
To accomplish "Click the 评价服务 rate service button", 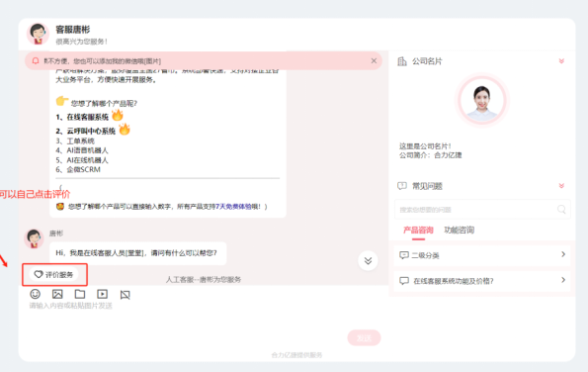I will coord(53,274).
